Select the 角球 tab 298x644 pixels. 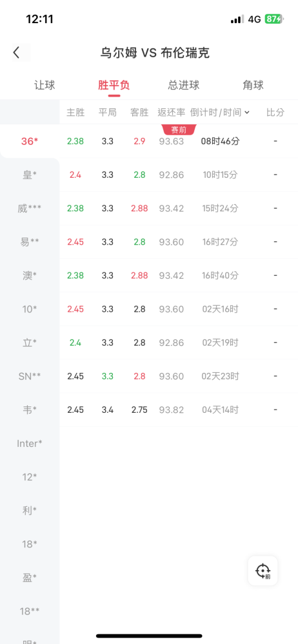point(253,85)
